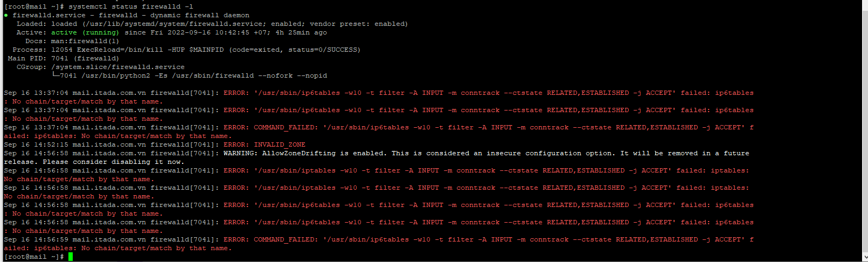Click the 'systemctl status firewalld -l' command
Image resolution: width=868 pixels, height=262 pixels.
[x=130, y=6]
